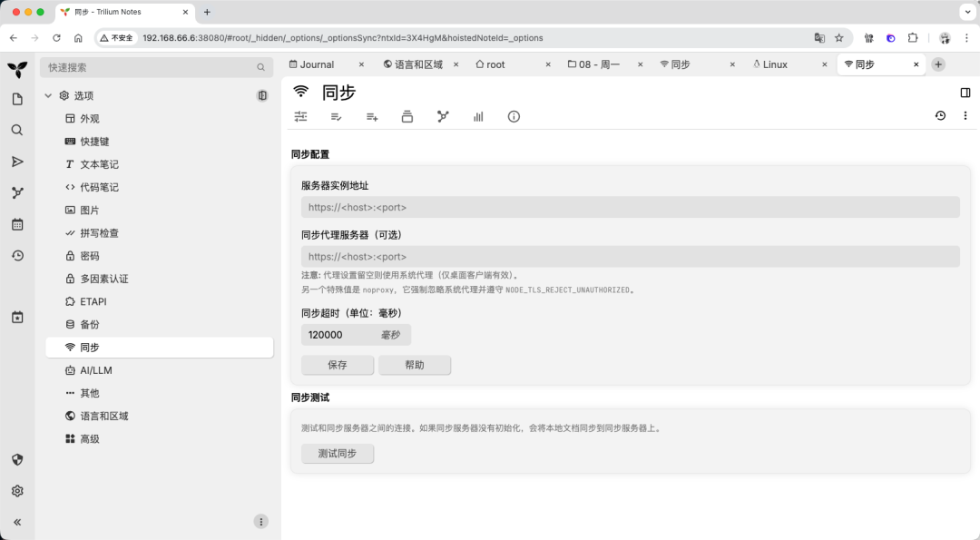Open recent changes launcher icon
The height and width of the screenshot is (540, 980).
(17, 255)
